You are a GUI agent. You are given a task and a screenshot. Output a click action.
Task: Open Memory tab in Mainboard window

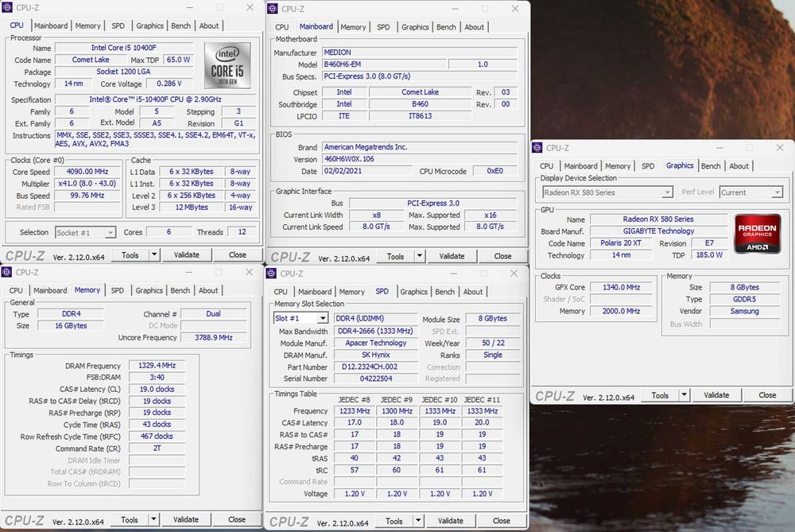pyautogui.click(x=353, y=27)
